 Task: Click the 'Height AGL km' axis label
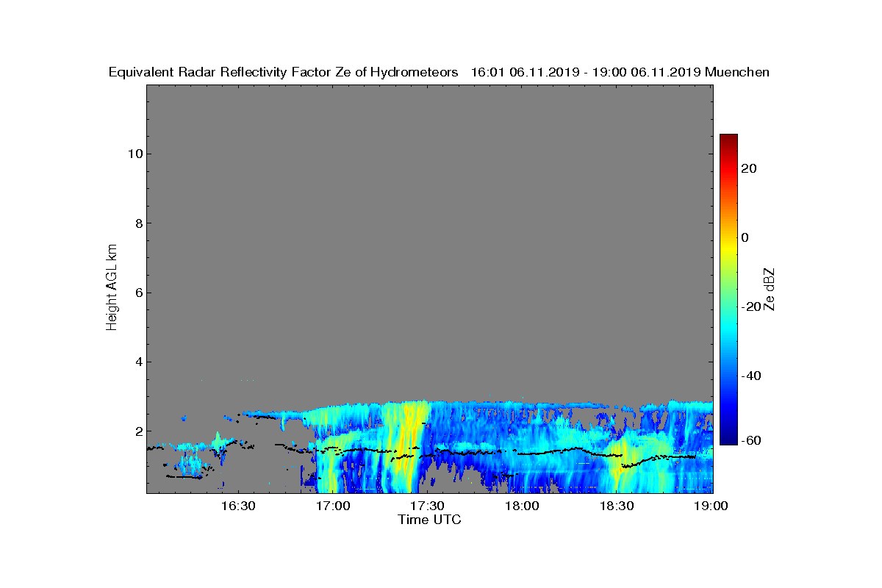pyautogui.click(x=112, y=288)
